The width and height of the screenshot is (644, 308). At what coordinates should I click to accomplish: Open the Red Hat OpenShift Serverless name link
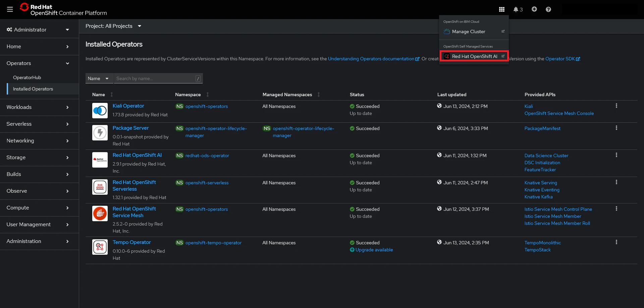point(134,186)
